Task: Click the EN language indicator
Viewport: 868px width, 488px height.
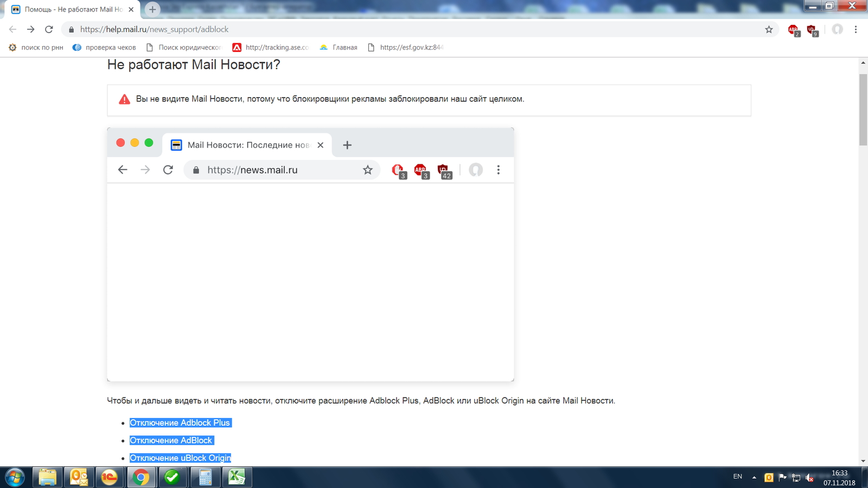Action: point(738,477)
